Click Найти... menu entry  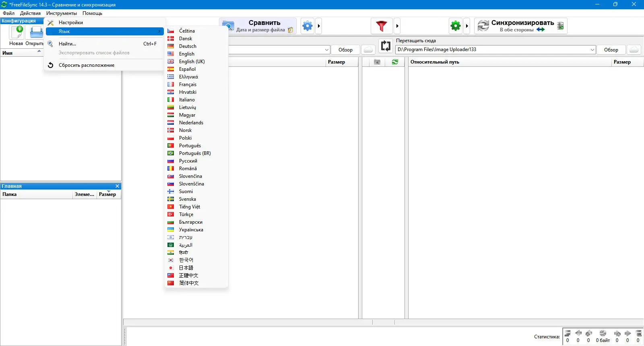coord(105,44)
